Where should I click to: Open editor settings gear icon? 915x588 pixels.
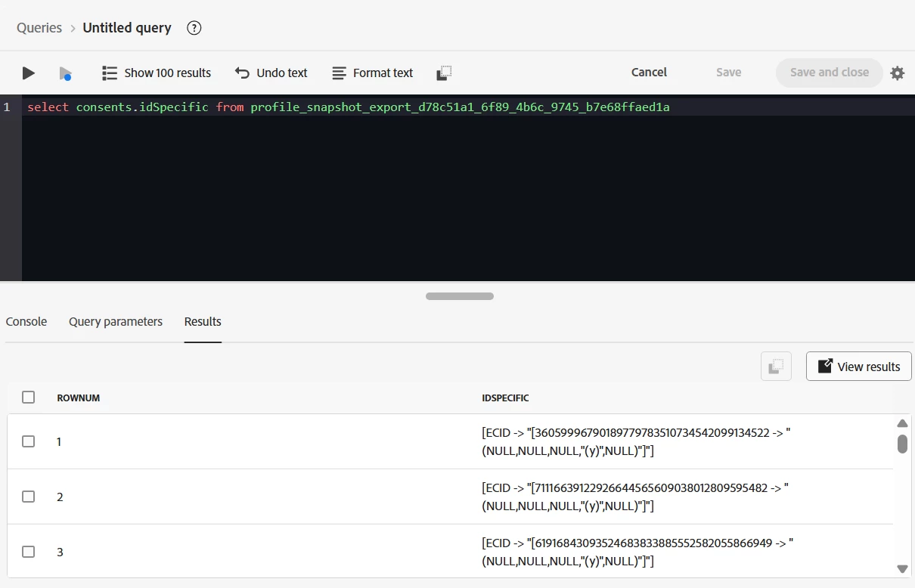click(898, 73)
